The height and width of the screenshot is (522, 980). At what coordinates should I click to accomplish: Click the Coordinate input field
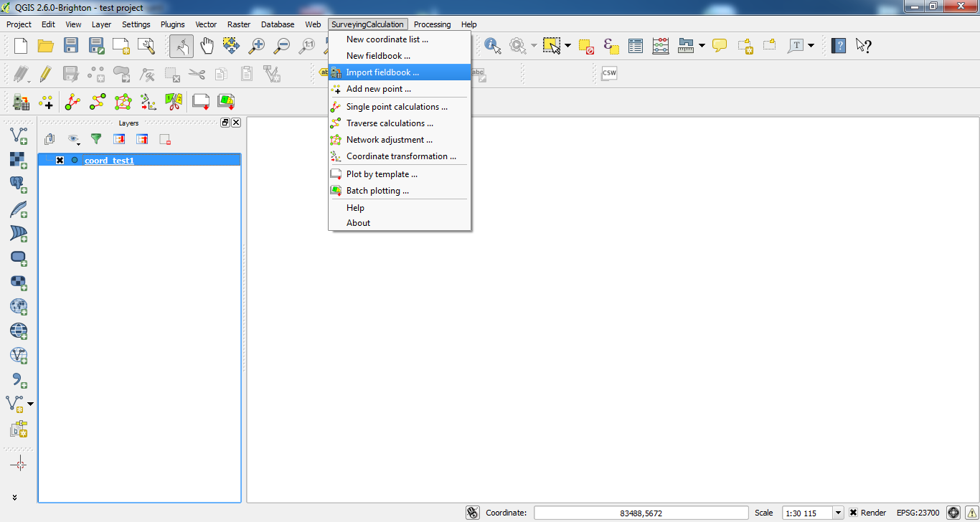pyautogui.click(x=641, y=513)
